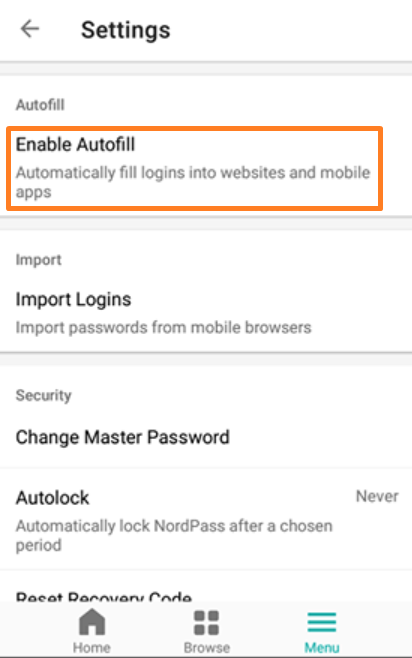Open the Home tab icon
The image size is (412, 658).
pyautogui.click(x=92, y=621)
